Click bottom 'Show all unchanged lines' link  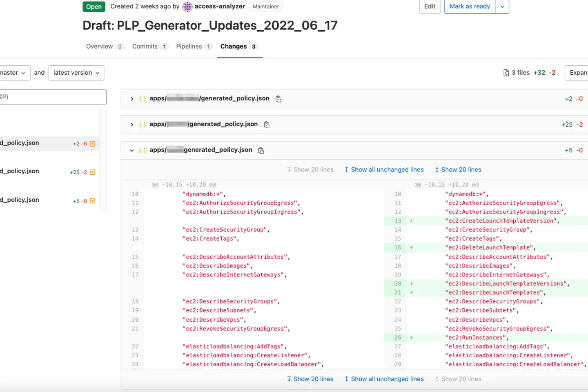(384, 379)
